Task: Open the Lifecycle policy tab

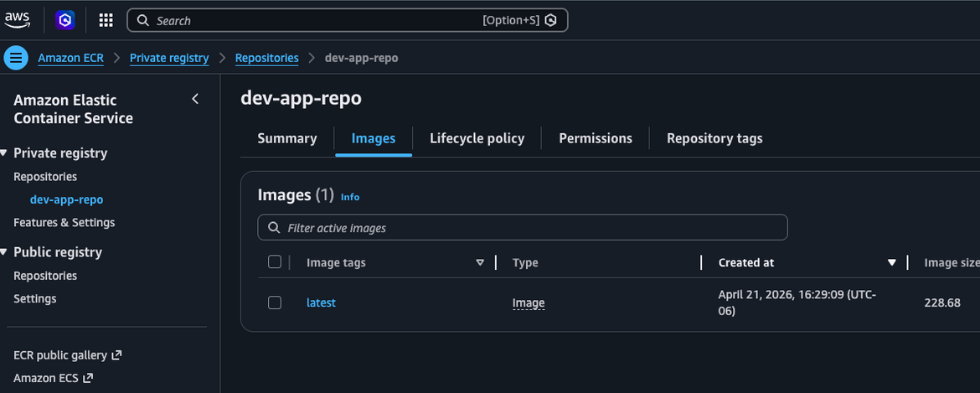Action: coord(477,138)
